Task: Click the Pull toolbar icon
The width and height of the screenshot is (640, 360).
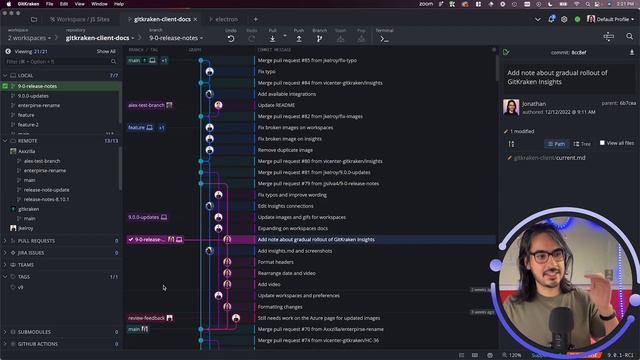Action: pos(272,39)
